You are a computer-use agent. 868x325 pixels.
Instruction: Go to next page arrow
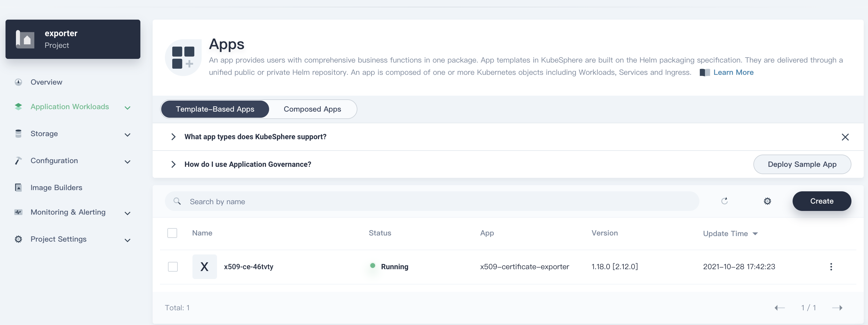pos(837,308)
